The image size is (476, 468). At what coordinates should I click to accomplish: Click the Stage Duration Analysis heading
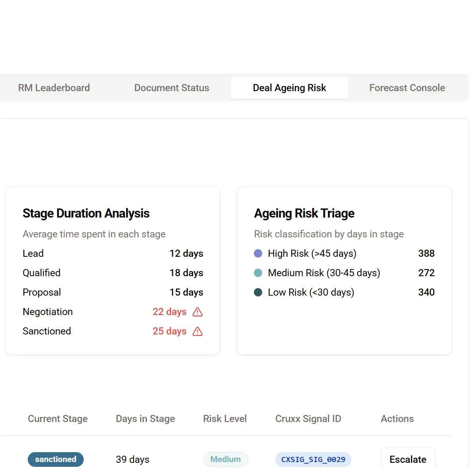click(x=86, y=214)
